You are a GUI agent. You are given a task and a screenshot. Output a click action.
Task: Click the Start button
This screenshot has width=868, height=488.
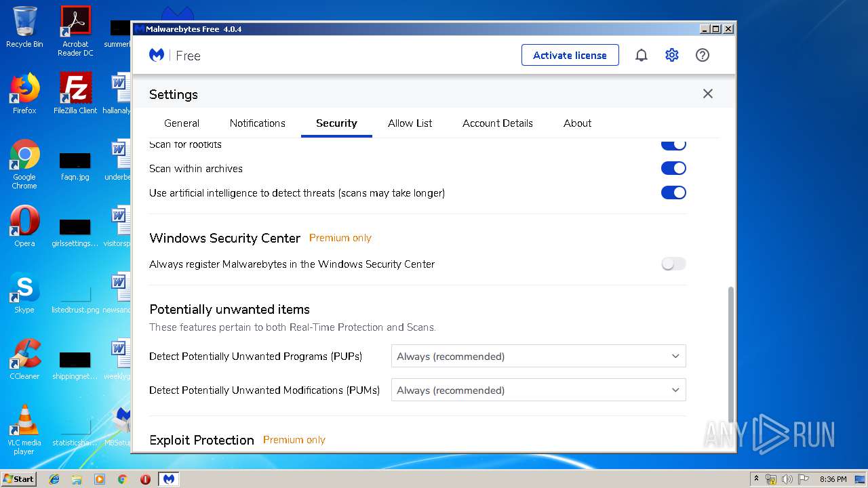click(19, 479)
